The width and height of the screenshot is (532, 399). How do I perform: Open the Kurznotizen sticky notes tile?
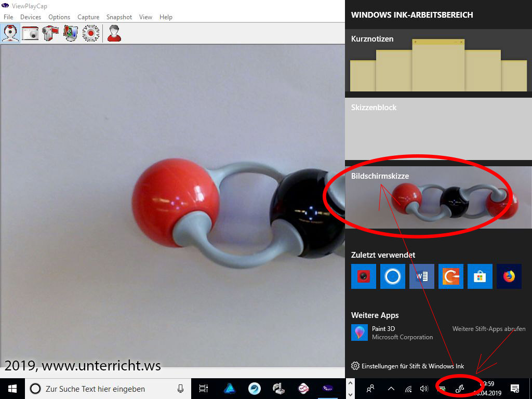point(438,61)
